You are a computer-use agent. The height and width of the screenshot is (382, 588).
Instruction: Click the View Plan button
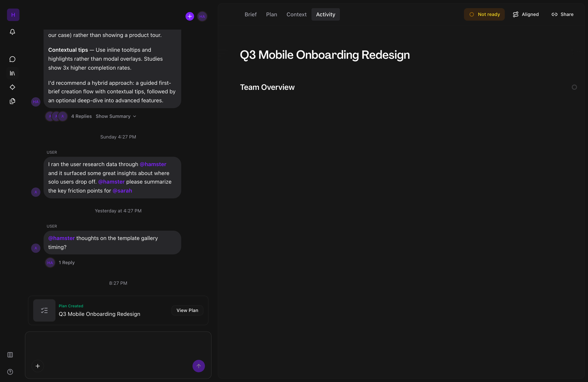tap(187, 310)
